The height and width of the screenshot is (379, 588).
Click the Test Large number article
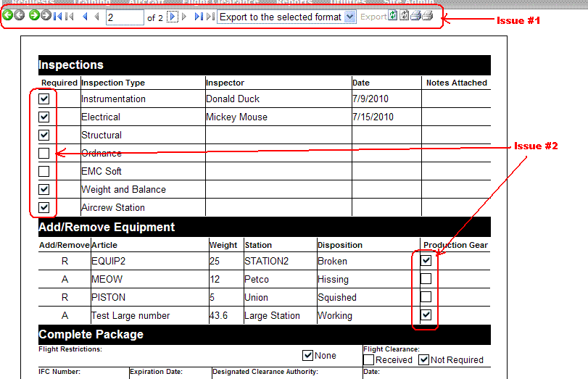tap(131, 316)
